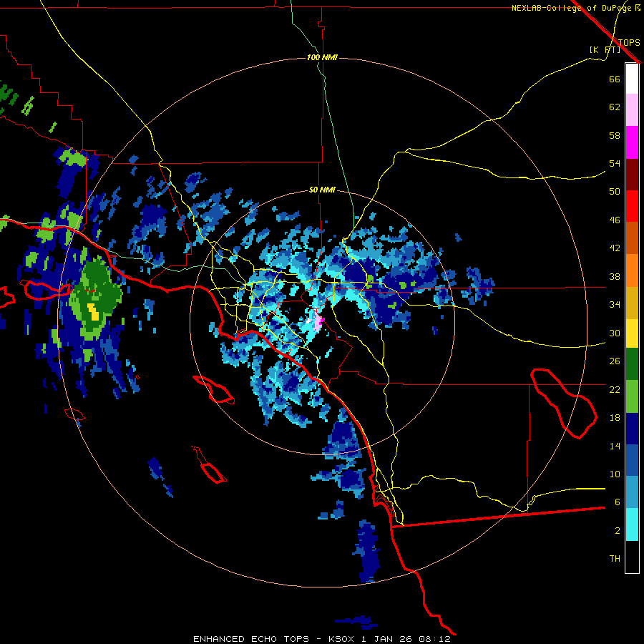Click 'ENHANCED ECHO TOPS' in the bottom caption
Viewport: 644px width, 644px height.
point(251,639)
